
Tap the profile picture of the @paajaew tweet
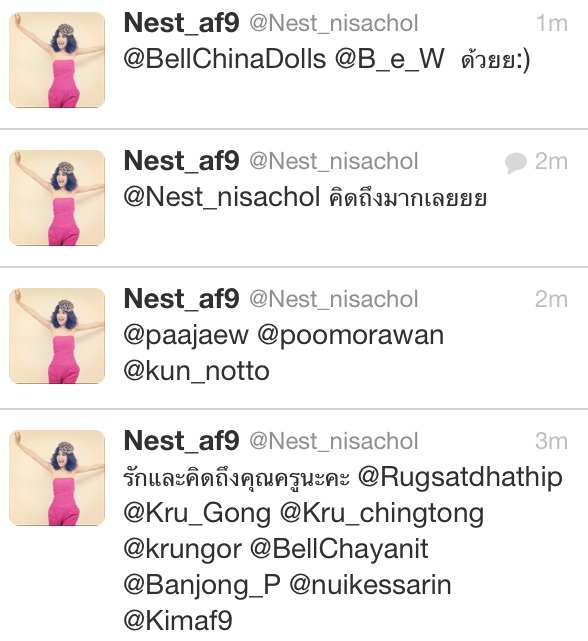pos(57,336)
